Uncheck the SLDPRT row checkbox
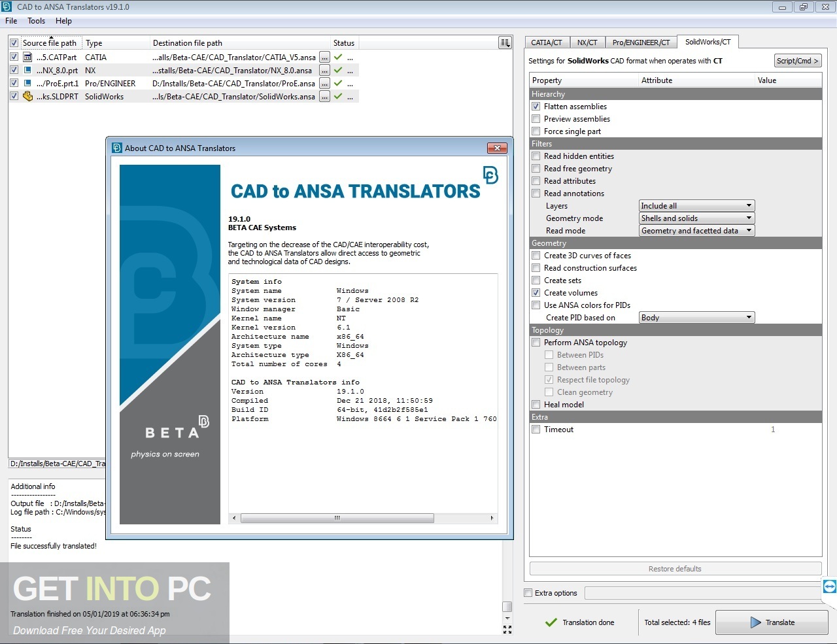Image resolution: width=837 pixels, height=644 pixels. click(x=14, y=96)
